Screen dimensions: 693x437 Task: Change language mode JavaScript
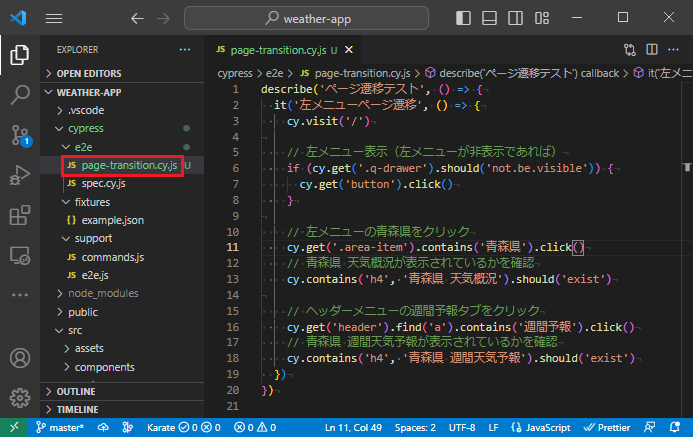[541, 427]
